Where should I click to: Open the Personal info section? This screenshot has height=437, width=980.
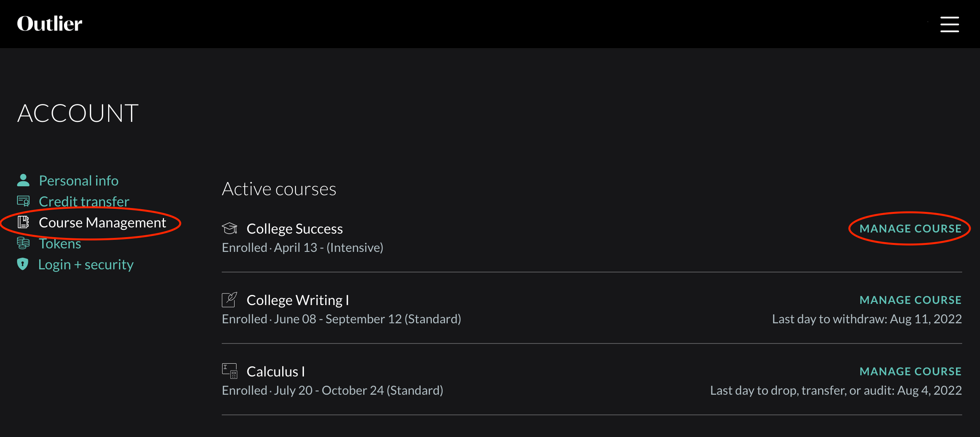[79, 180]
